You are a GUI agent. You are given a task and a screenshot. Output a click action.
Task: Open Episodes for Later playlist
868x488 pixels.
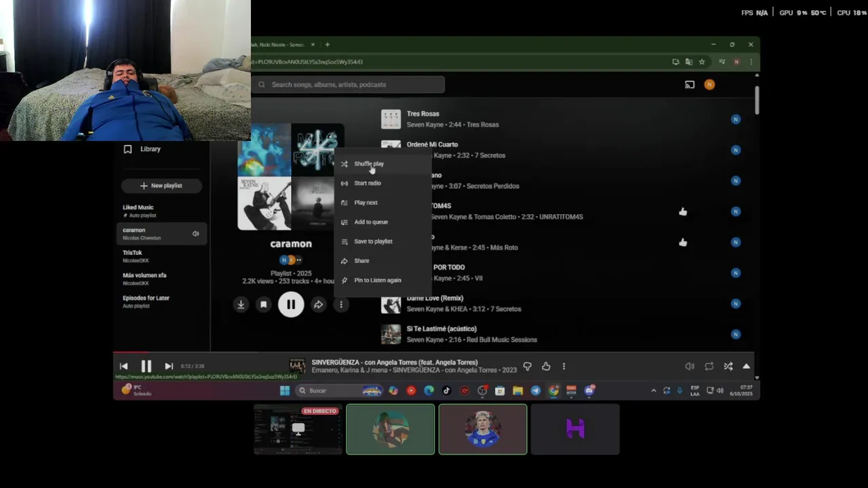point(161,302)
